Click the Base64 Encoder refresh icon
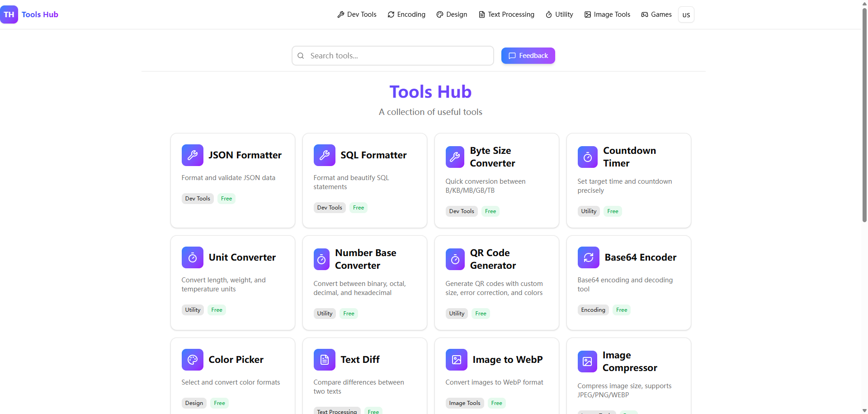This screenshot has width=868, height=414. (x=588, y=257)
